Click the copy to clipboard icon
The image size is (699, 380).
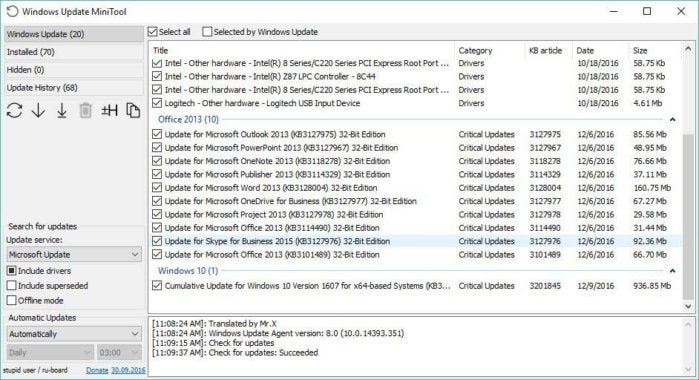coord(133,110)
